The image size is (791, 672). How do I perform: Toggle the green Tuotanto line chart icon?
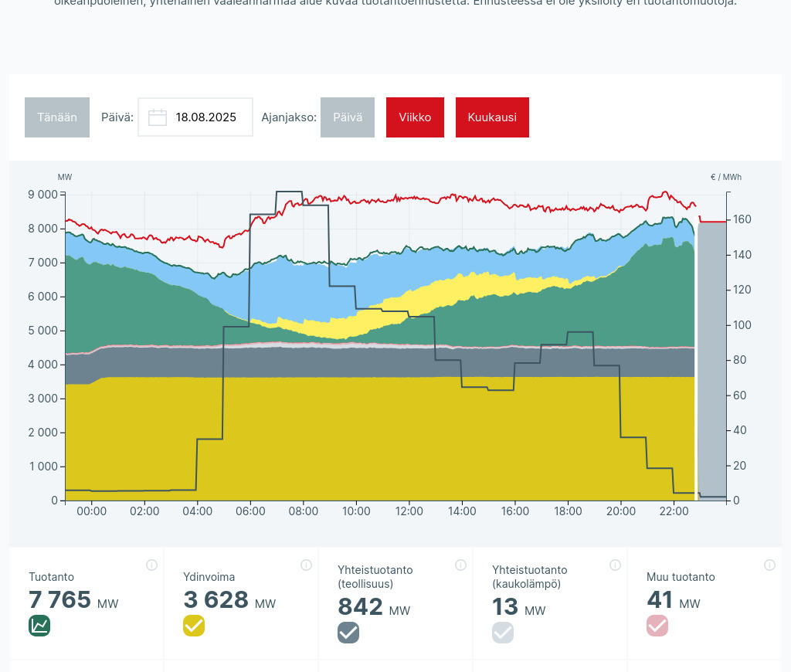point(39,626)
